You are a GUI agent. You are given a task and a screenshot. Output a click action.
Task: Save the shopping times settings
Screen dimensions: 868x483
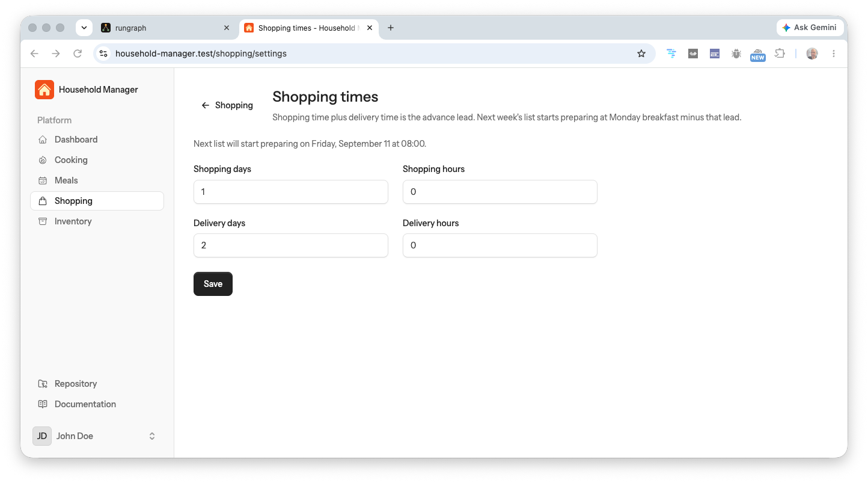pyautogui.click(x=213, y=284)
